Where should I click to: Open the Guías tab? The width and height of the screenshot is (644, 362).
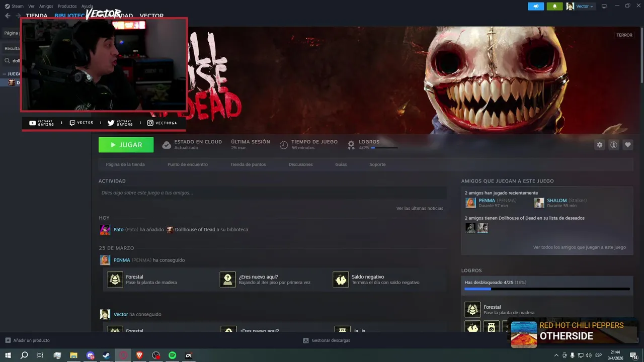tap(341, 164)
